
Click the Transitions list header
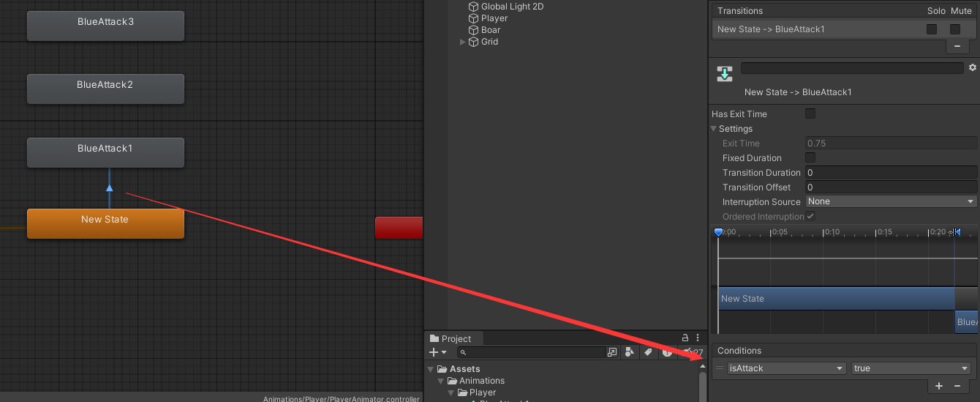pos(845,11)
